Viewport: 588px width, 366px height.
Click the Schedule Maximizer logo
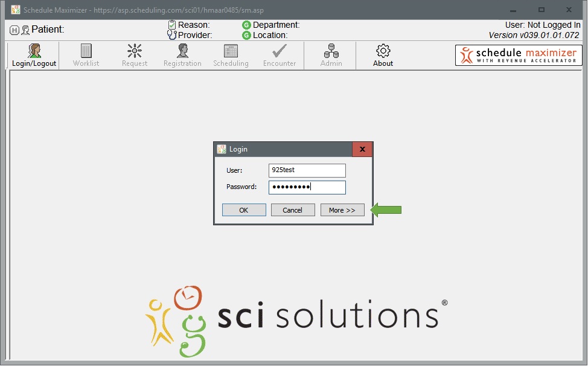519,55
